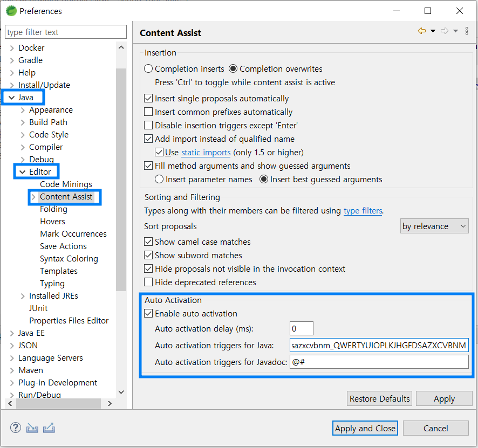Click the tree horizontal scroll left arrow

click(x=10, y=404)
